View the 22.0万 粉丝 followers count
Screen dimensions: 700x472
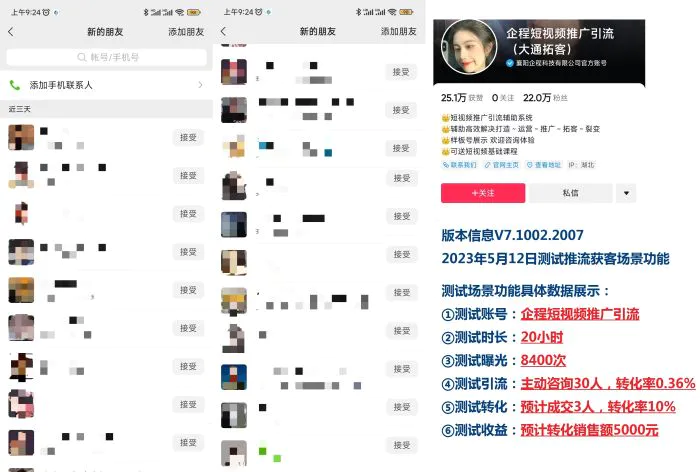(x=545, y=98)
